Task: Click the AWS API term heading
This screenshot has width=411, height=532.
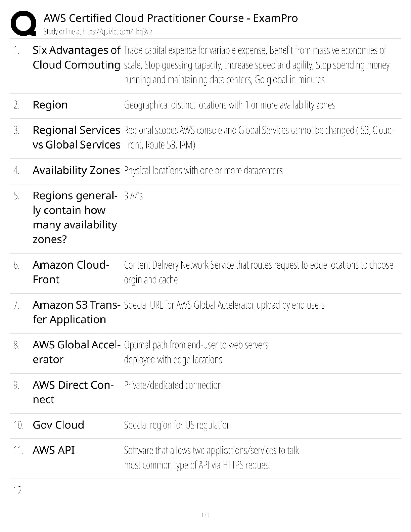Action: (x=54, y=450)
